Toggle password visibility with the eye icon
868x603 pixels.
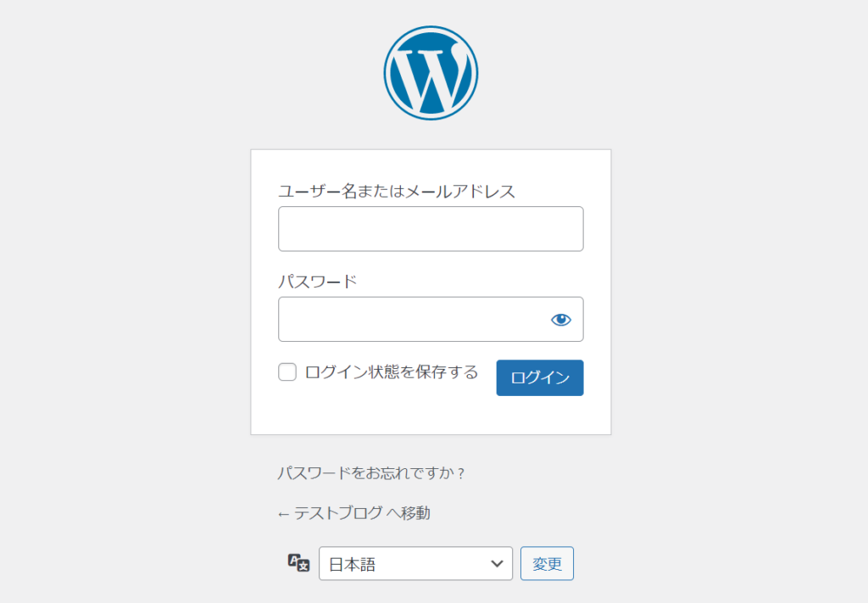pos(561,319)
